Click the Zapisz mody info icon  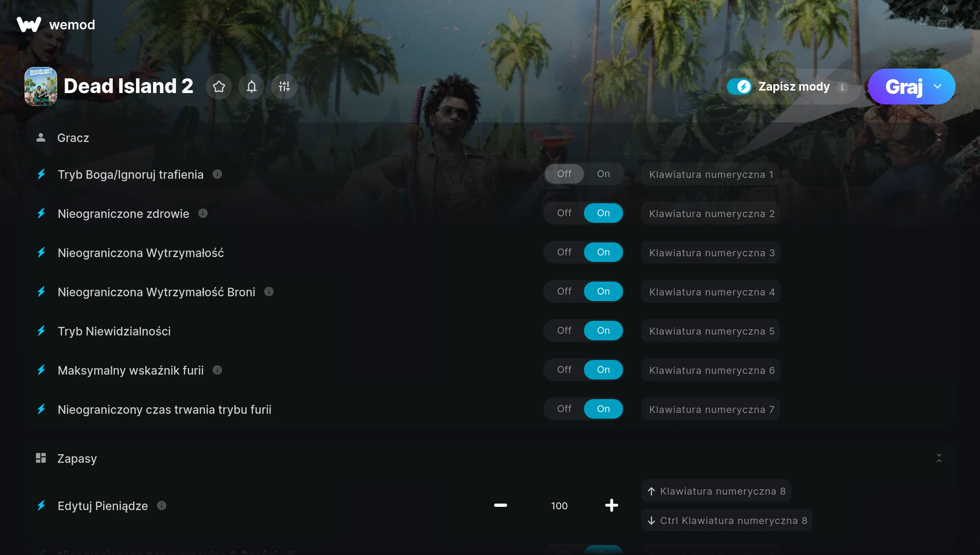[842, 87]
